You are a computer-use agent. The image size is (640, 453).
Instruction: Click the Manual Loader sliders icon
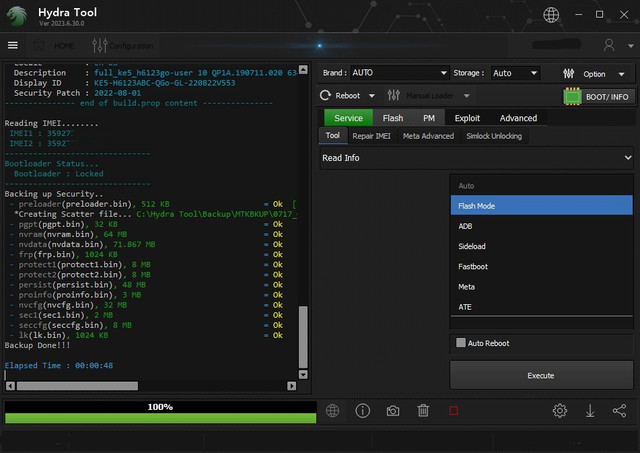pyautogui.click(x=393, y=95)
